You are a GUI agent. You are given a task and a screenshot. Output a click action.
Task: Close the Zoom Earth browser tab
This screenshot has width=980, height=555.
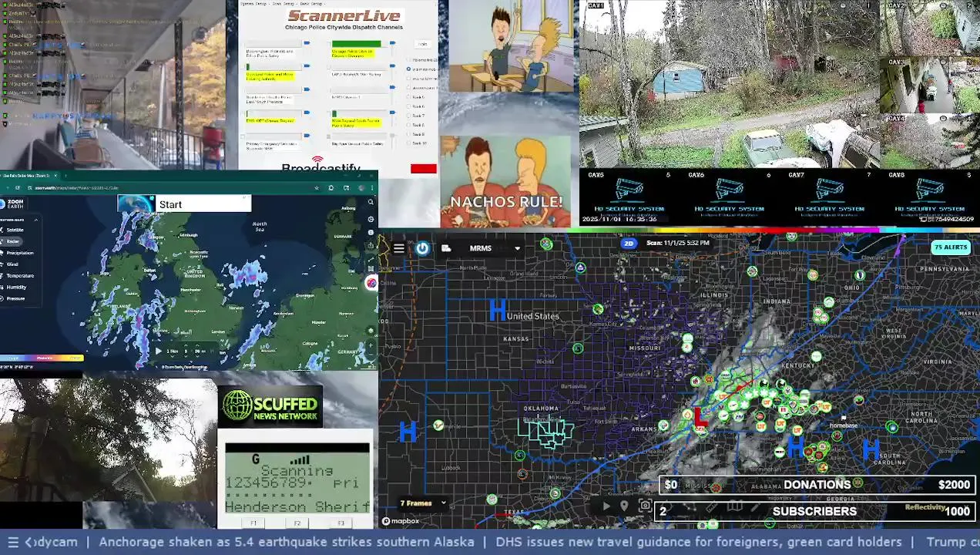tap(55, 176)
